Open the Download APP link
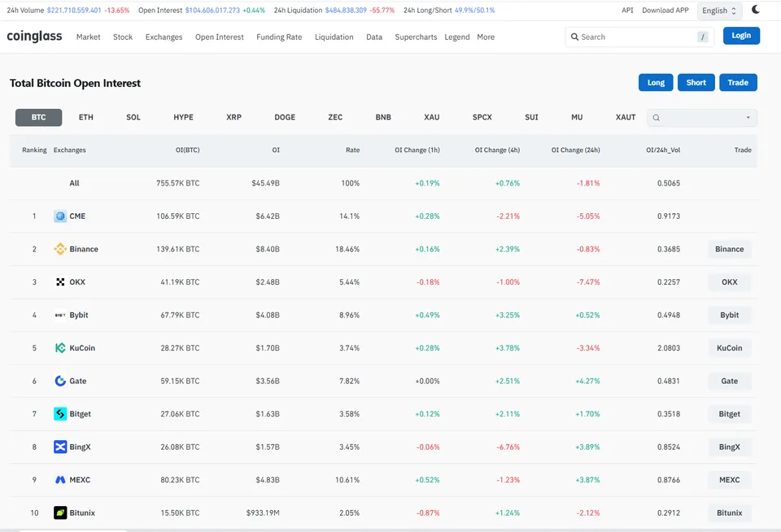This screenshot has width=781, height=532. click(665, 10)
